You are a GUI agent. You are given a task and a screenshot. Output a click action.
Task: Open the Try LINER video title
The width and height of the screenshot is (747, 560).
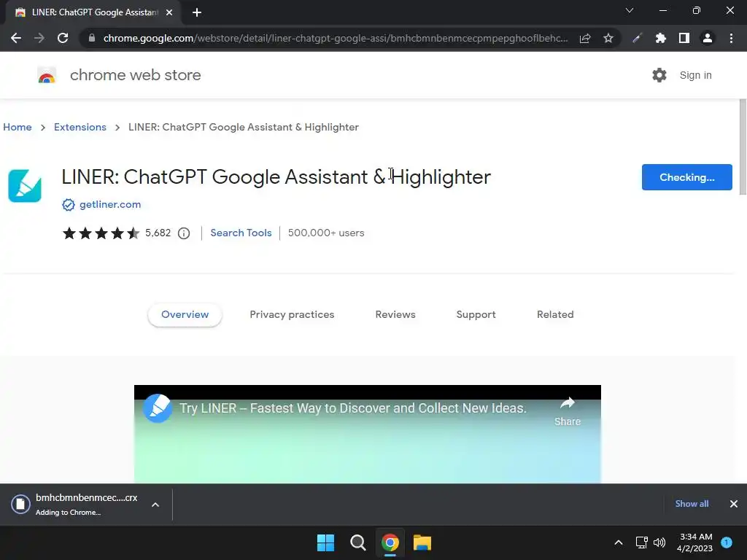(x=353, y=408)
